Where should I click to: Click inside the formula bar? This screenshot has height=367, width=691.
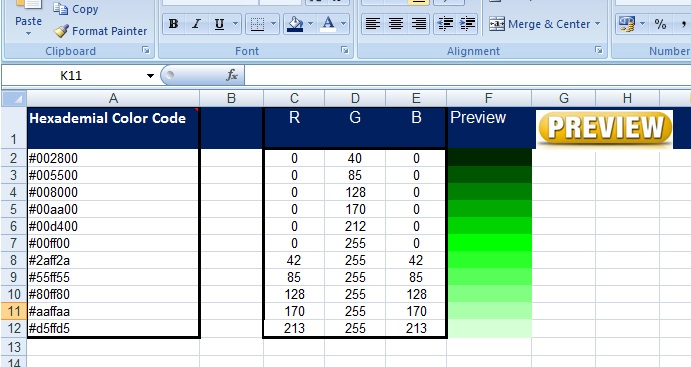(467, 75)
